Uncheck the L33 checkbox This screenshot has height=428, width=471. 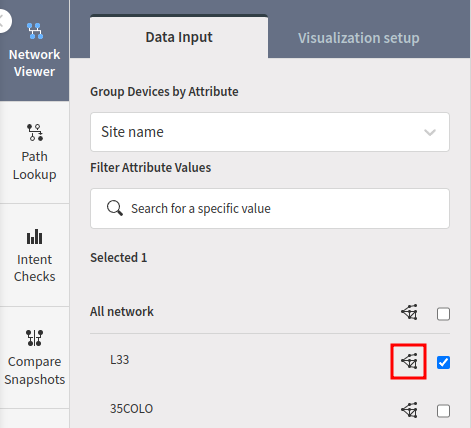click(x=443, y=363)
